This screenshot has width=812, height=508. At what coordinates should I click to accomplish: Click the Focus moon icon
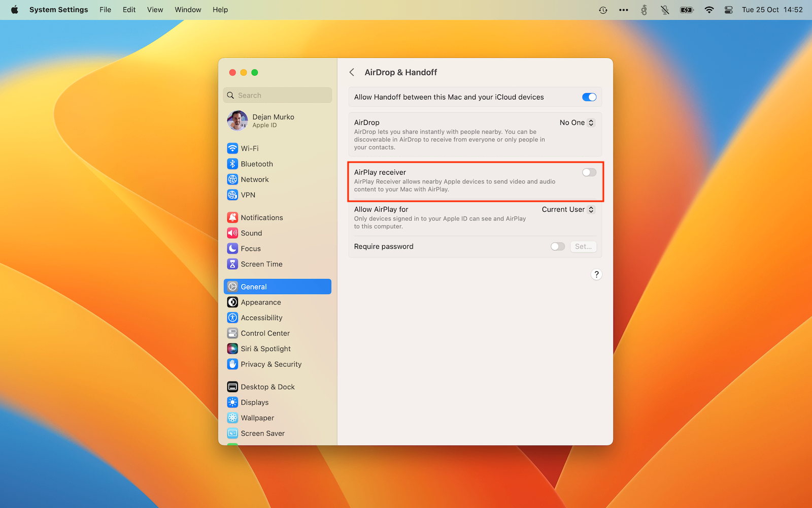coord(232,248)
